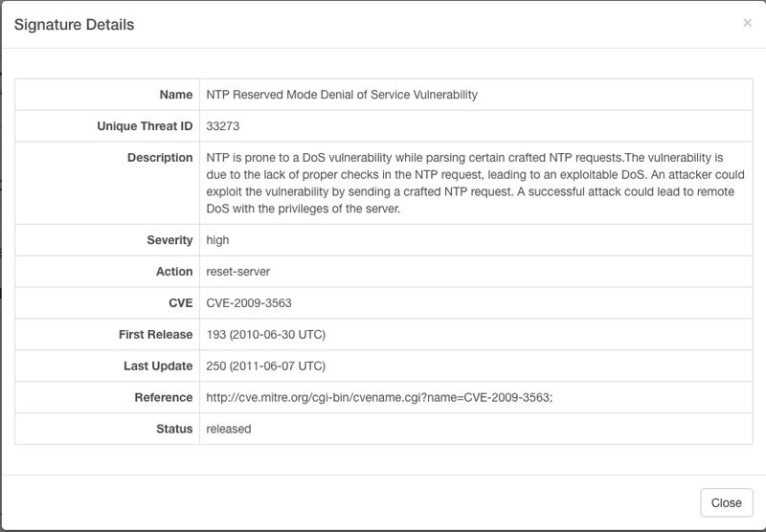
Task: Click the threat ID value 33273
Action: [x=223, y=126]
